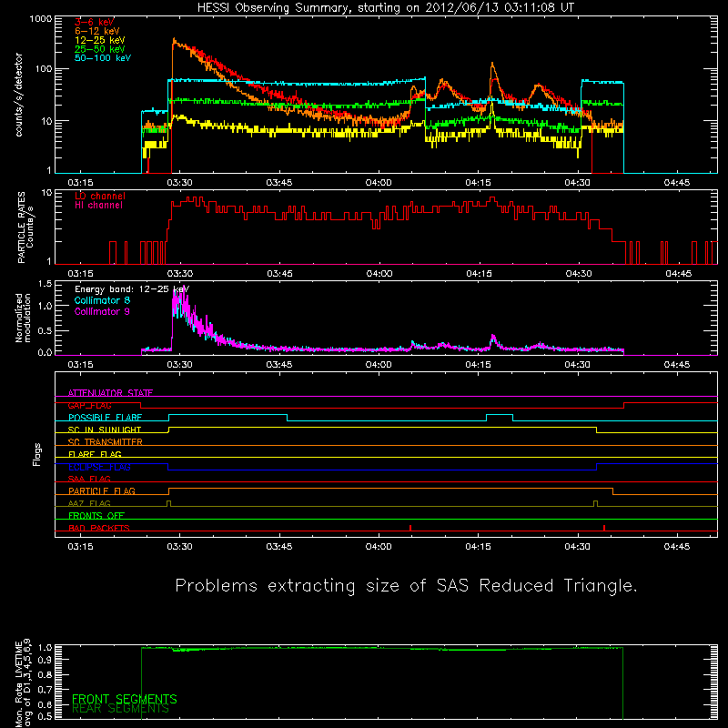Click the BAD_PACKETS flag label
Screen dimensions: 728x728
pos(99,528)
